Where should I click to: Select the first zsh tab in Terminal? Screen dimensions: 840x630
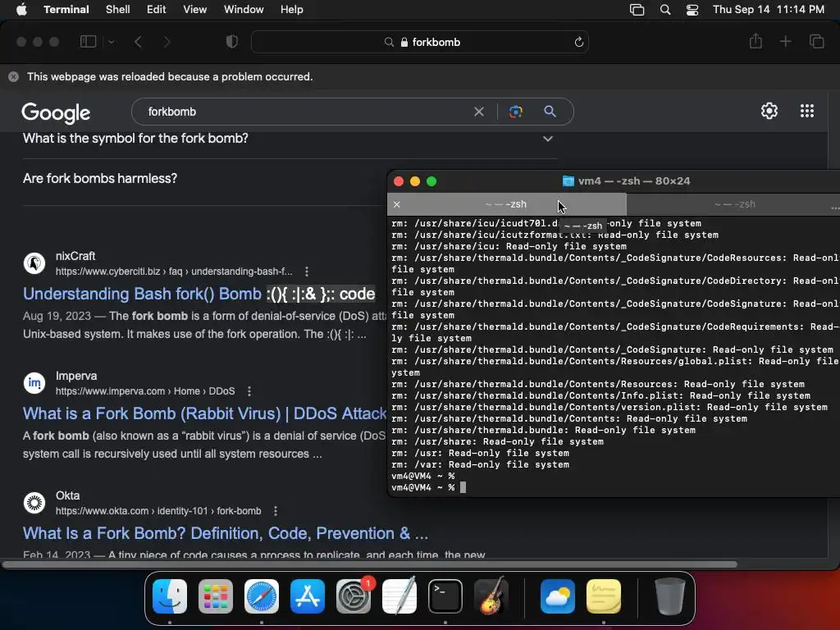click(506, 204)
